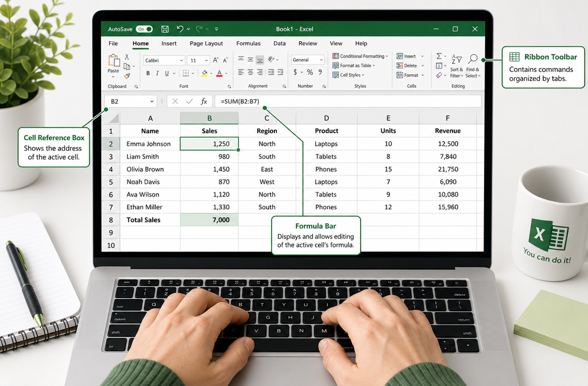Toggle Underline formatting
Screen dimensions: 588x386
[167, 73]
